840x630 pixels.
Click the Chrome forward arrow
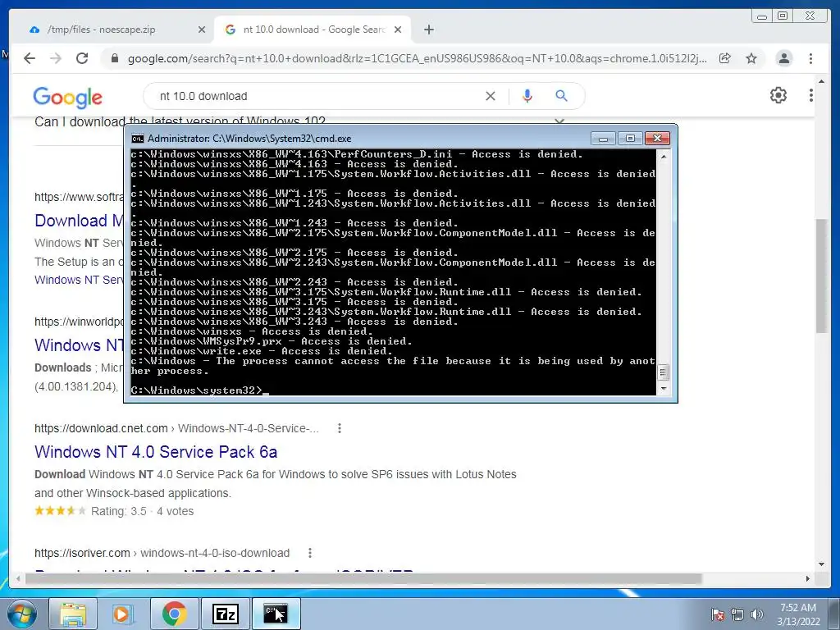[56, 58]
